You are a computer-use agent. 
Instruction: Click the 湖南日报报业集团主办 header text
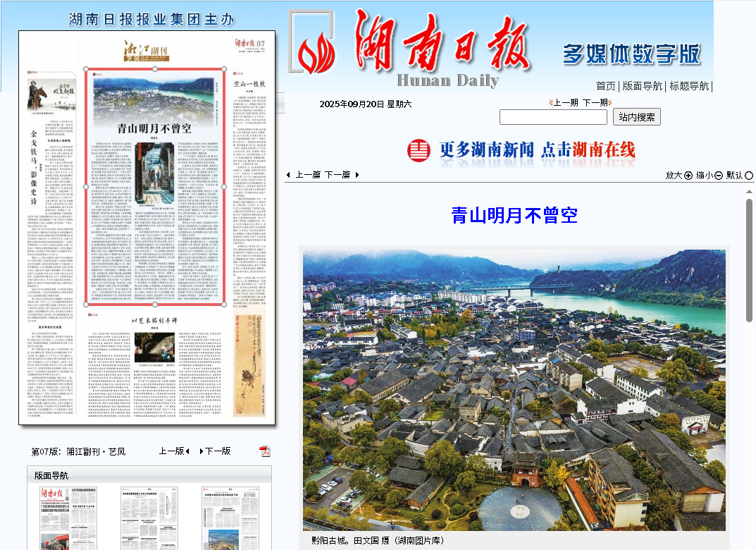tap(151, 19)
